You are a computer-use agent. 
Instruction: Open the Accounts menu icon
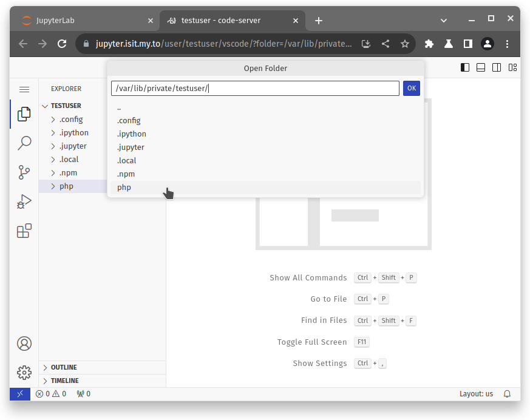[24, 344]
